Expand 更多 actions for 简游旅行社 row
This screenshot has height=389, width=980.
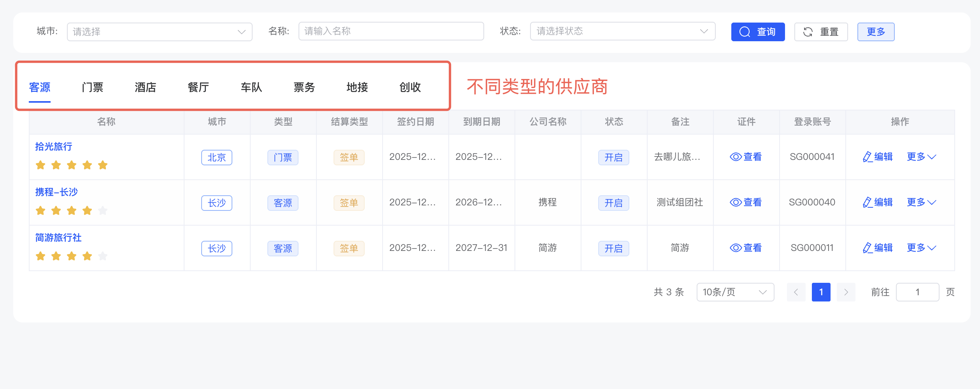(x=921, y=248)
